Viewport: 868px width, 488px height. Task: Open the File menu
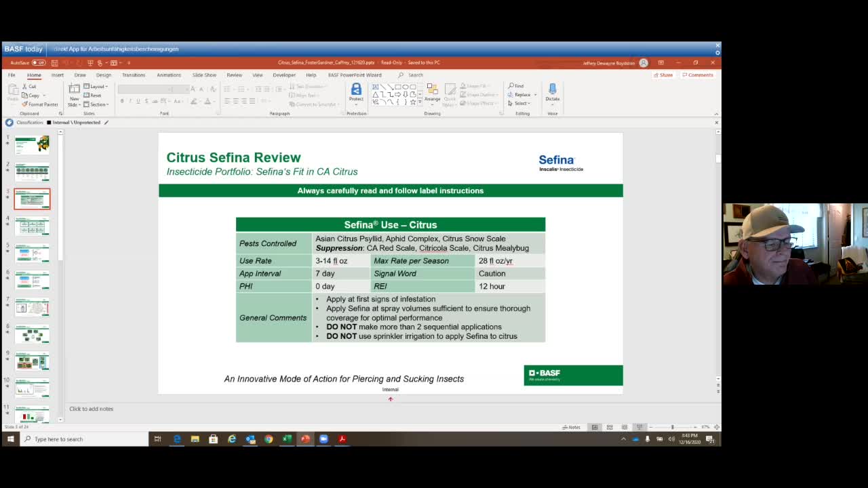(12, 75)
